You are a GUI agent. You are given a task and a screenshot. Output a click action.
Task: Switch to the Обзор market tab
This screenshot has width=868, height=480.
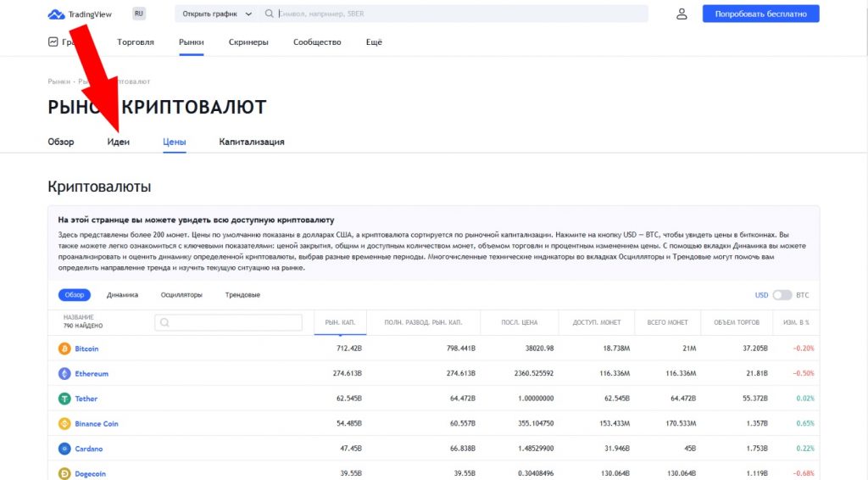[x=61, y=142]
